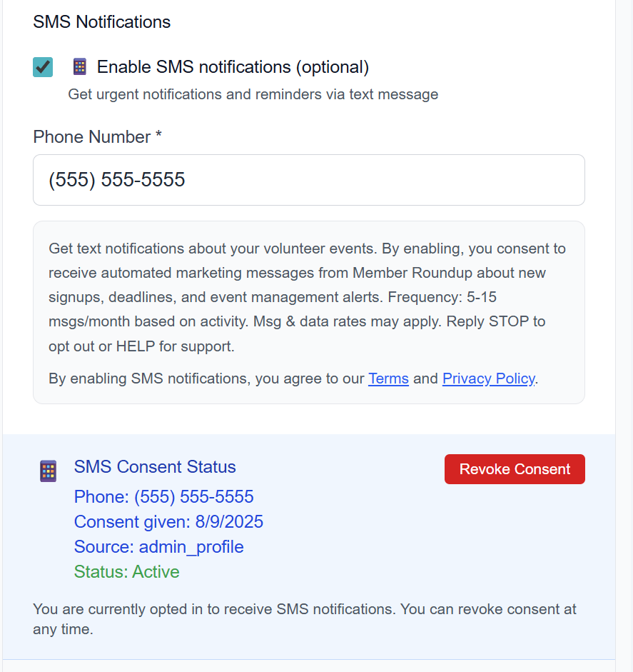Open the Privacy Policy link
The image size is (633, 672).
tap(489, 379)
